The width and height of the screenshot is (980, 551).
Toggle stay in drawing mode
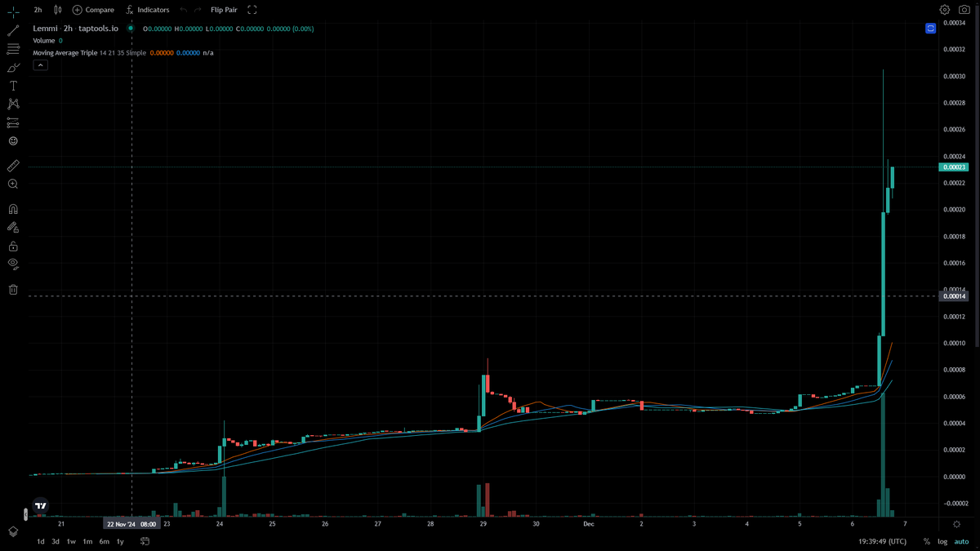tap(13, 228)
